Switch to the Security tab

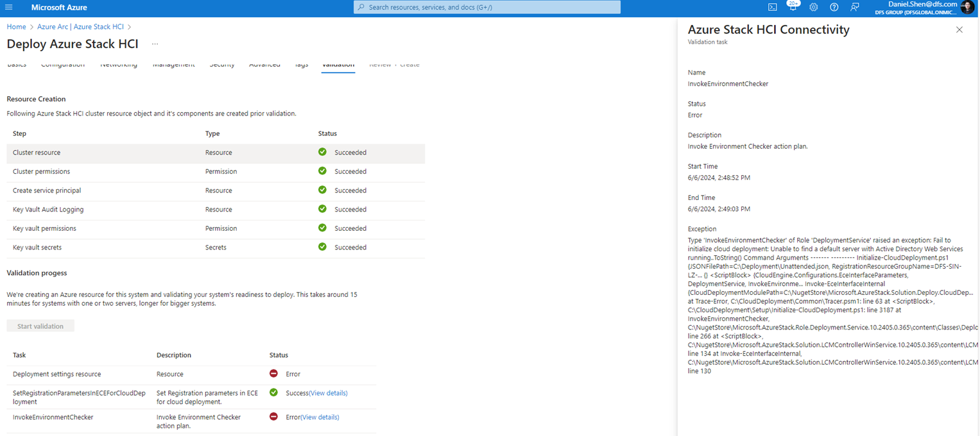(x=222, y=65)
